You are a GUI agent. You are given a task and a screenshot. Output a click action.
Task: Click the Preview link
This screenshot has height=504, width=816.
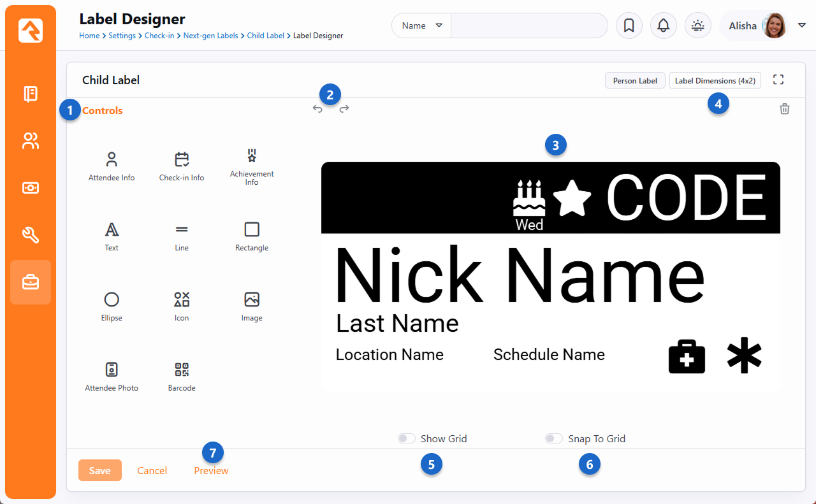tap(211, 471)
